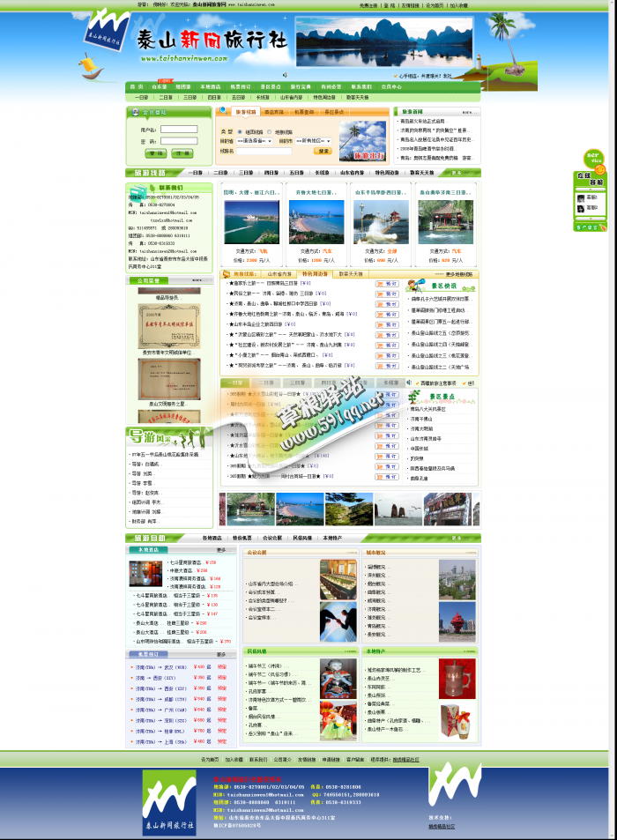This screenshot has width=617, height=840.
Task: Click 济南概况 in the 城市概况 list
Action: point(376,609)
